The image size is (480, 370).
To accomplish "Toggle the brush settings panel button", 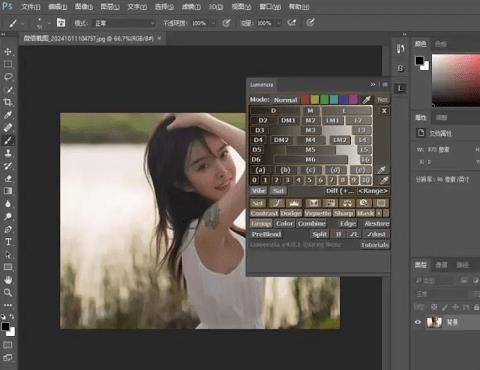I will [61, 23].
